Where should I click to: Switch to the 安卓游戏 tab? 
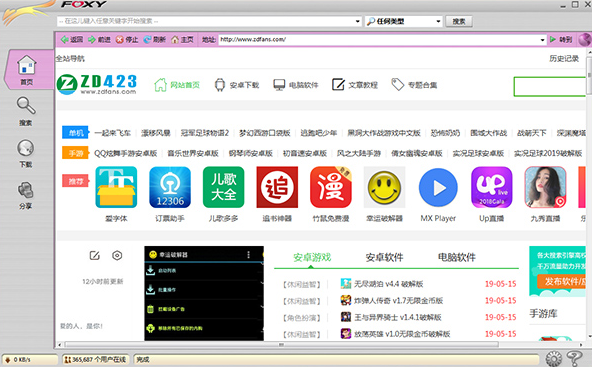pos(312,258)
